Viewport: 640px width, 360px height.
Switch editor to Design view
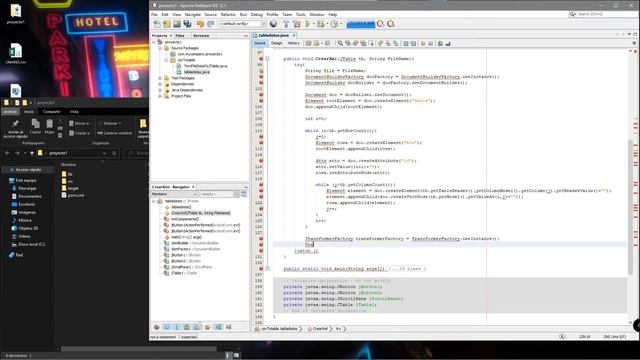point(276,43)
